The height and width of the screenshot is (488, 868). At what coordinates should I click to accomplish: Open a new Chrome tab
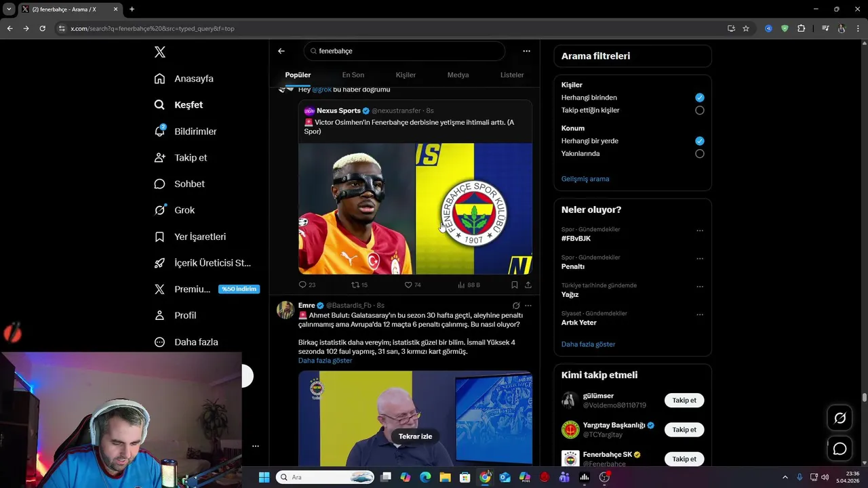pos(132,9)
